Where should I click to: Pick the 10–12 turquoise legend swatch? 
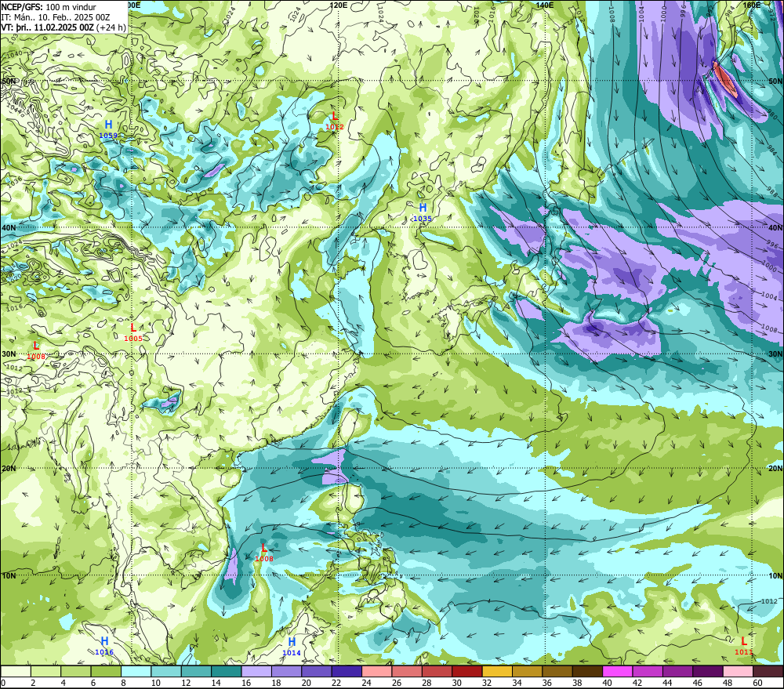coord(166,671)
